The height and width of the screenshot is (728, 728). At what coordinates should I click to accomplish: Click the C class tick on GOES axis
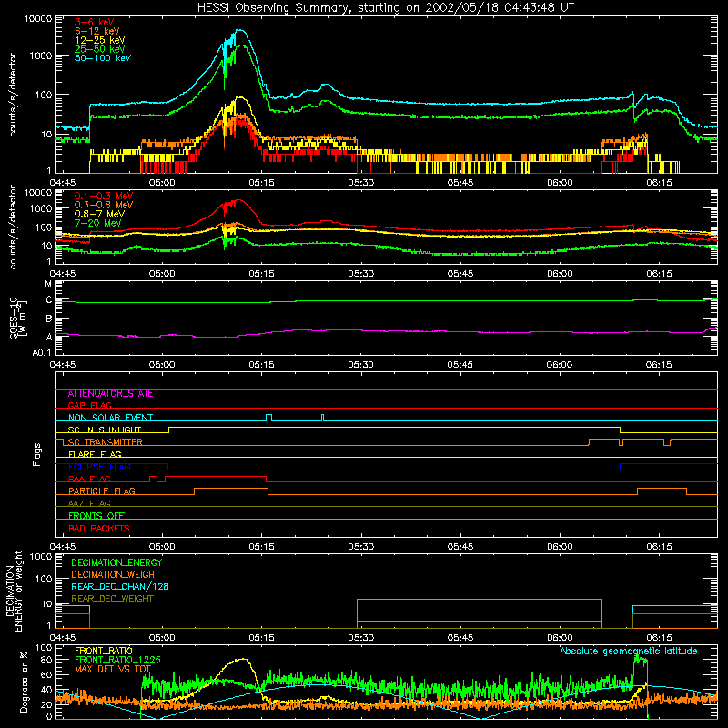[x=49, y=300]
